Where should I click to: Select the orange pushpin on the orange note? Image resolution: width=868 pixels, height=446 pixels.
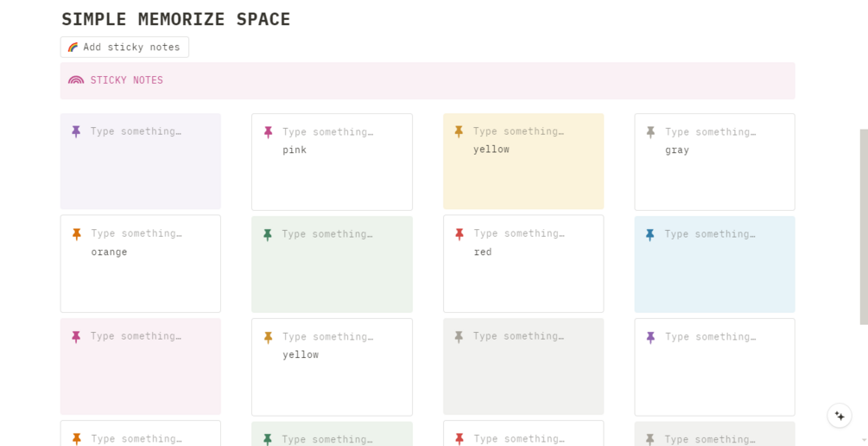coord(76,233)
